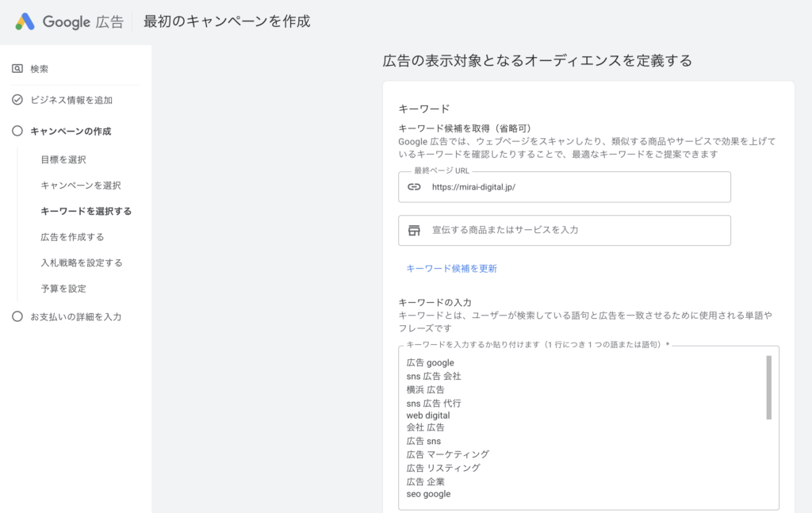Select the 予算を設定 step
Viewport: 812px width, 513px height.
pos(63,289)
